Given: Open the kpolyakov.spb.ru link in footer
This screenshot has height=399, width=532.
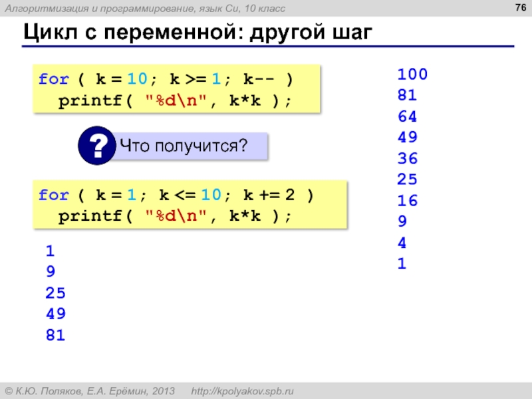Looking at the screenshot, I should [x=242, y=391].
